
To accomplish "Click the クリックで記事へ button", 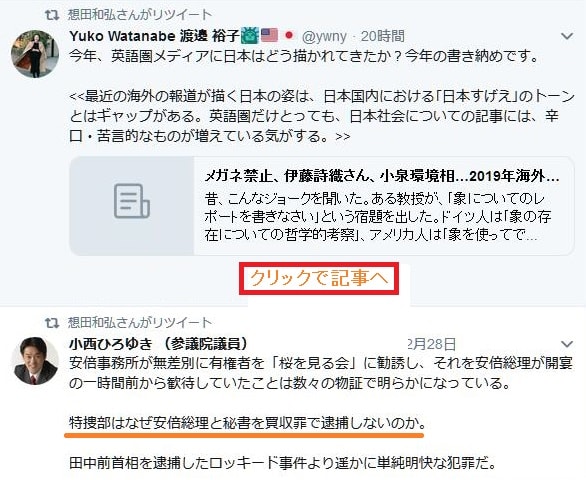I will coord(319,279).
